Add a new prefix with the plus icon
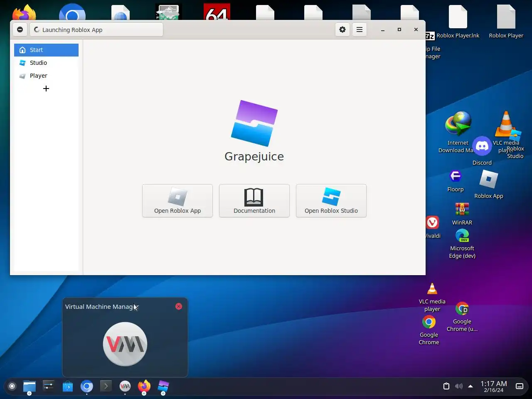 point(46,89)
